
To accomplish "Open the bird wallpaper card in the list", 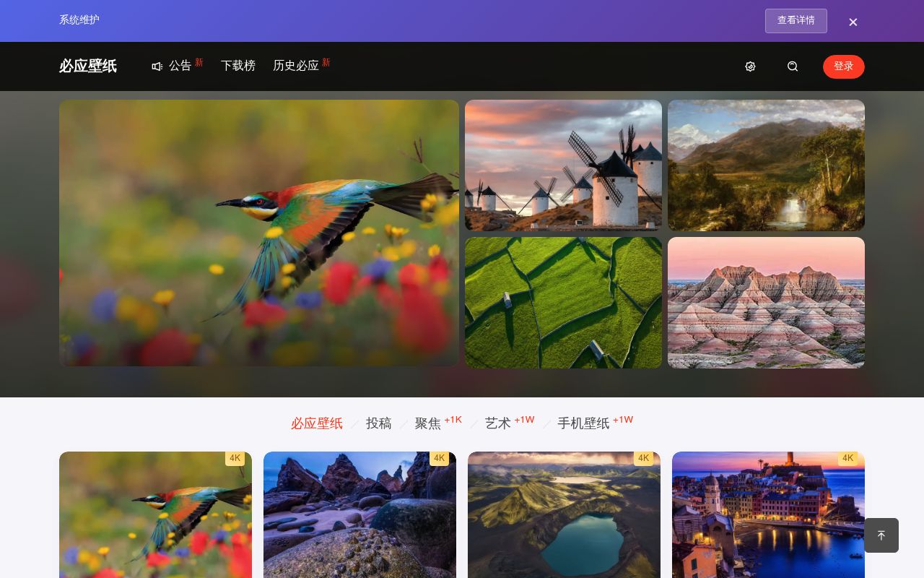I will click(x=155, y=514).
